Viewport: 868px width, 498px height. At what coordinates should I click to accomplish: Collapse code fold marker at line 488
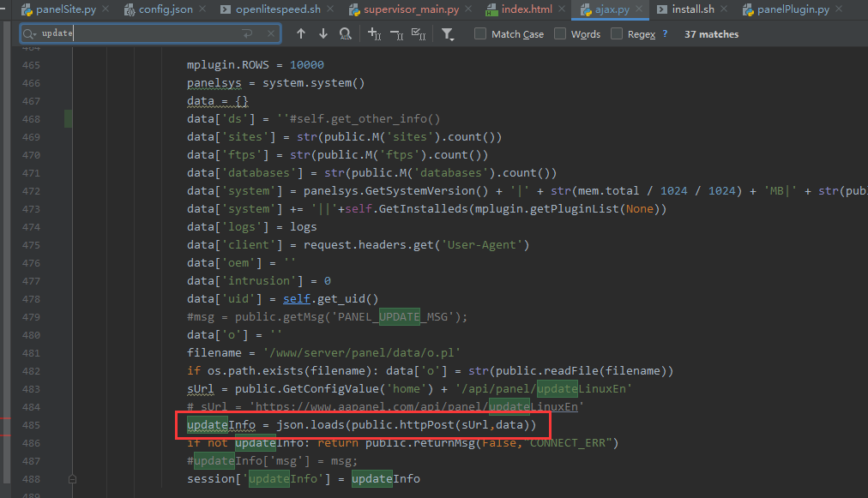pos(73,479)
